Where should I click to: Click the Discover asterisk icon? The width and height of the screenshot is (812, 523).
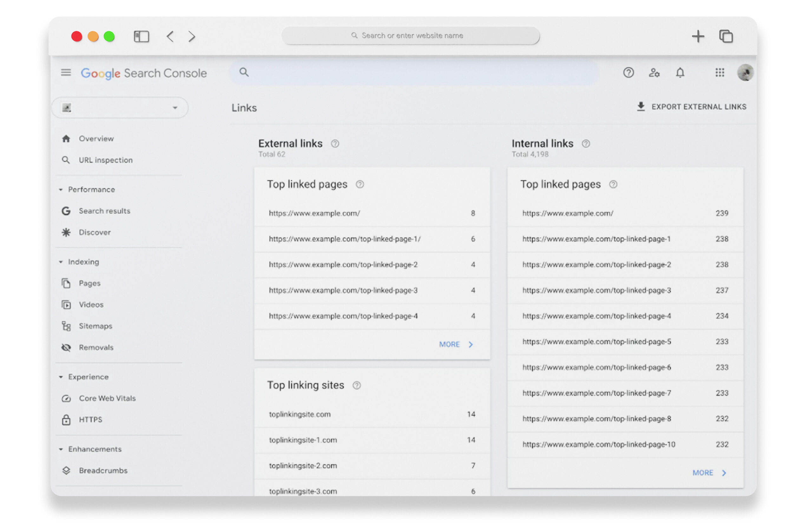66,232
